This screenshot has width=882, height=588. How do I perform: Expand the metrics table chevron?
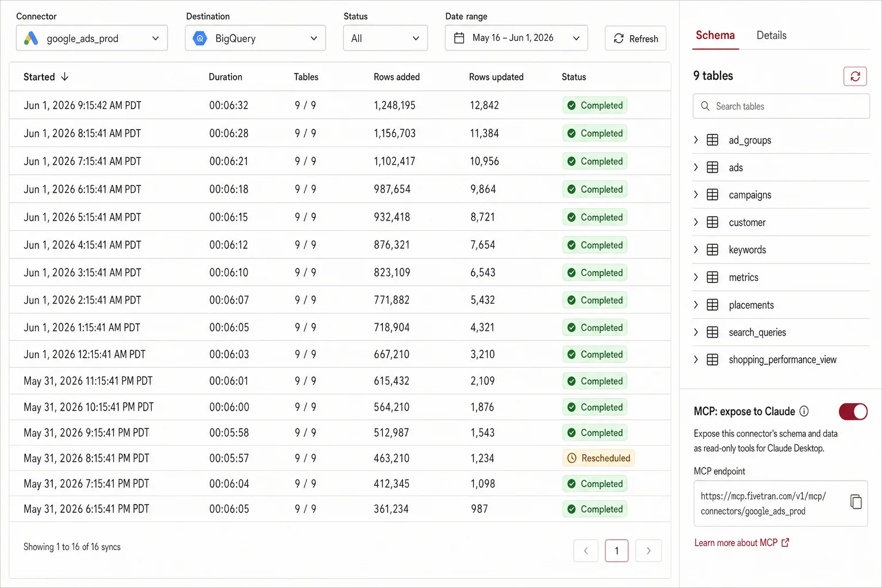coord(696,277)
